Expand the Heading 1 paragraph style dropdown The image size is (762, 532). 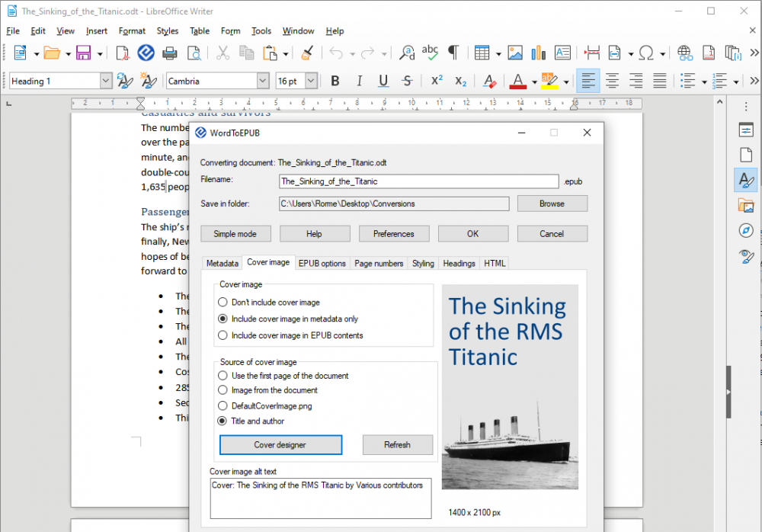click(106, 81)
